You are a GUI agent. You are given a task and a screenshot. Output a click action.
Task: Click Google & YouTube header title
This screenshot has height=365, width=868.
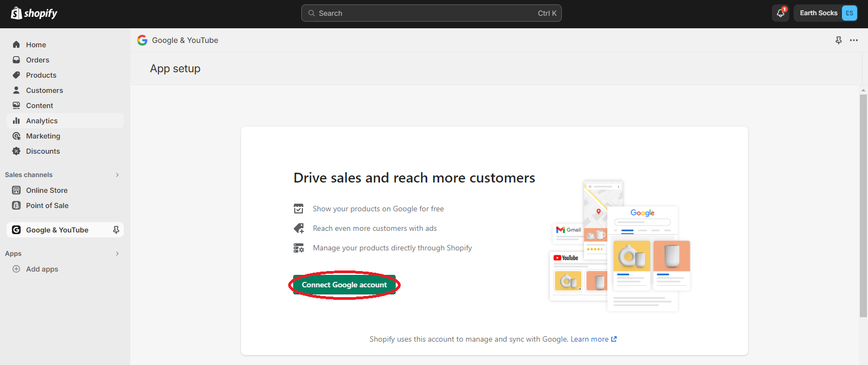[185, 40]
